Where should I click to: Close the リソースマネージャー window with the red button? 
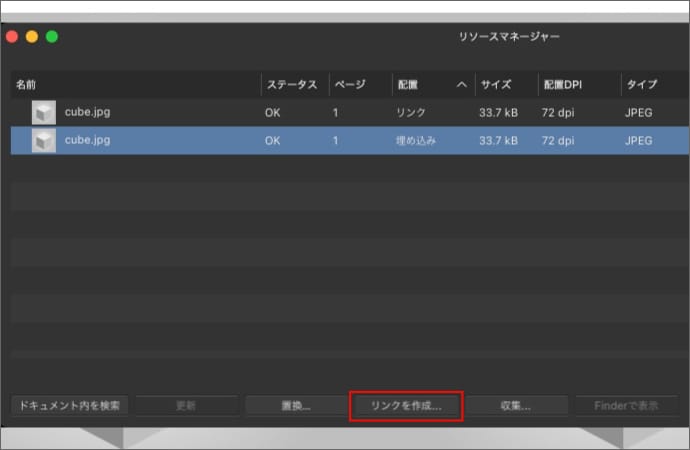[x=12, y=37]
